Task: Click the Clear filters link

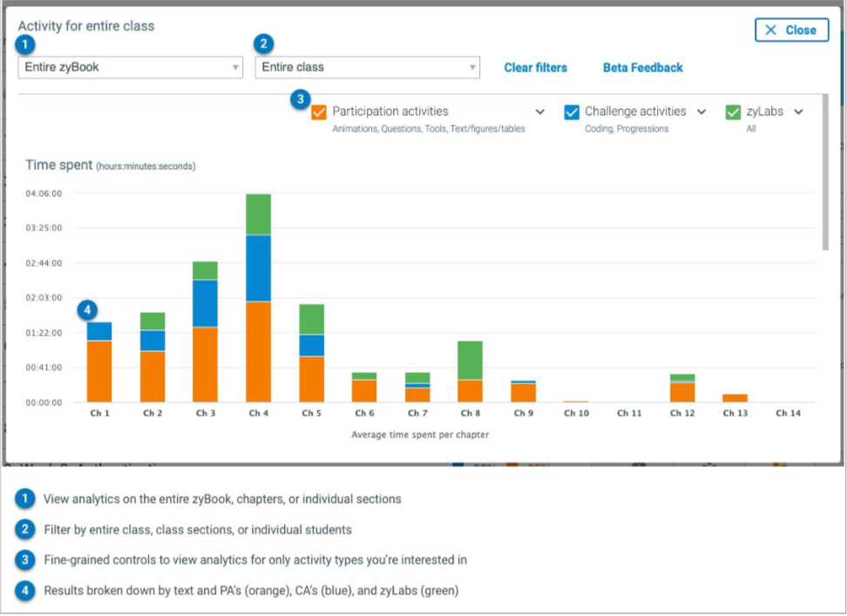Action: (535, 67)
